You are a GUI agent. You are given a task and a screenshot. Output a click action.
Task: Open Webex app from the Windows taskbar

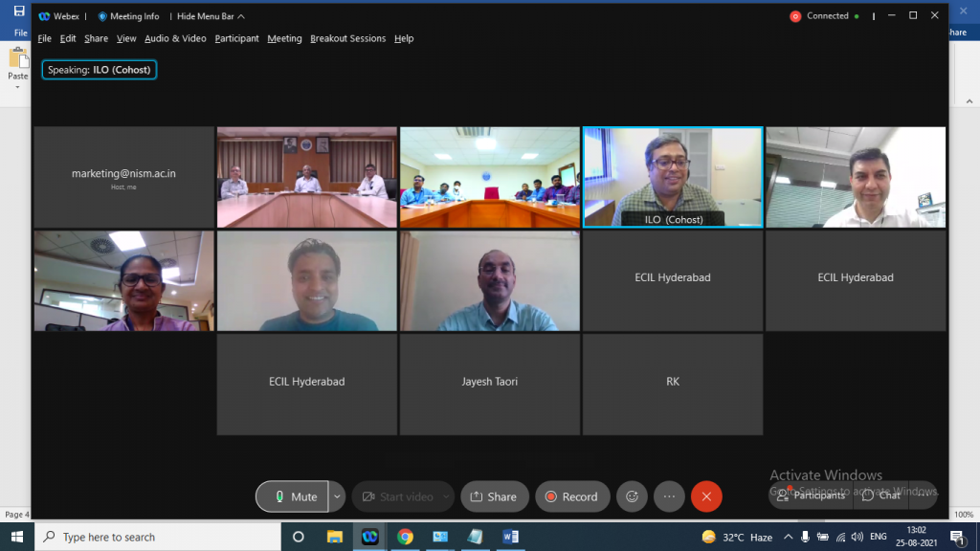pos(369,537)
